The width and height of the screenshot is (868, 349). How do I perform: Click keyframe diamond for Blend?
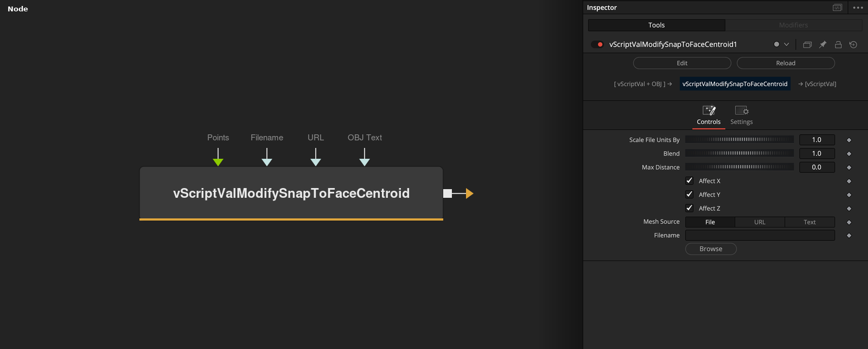(849, 154)
